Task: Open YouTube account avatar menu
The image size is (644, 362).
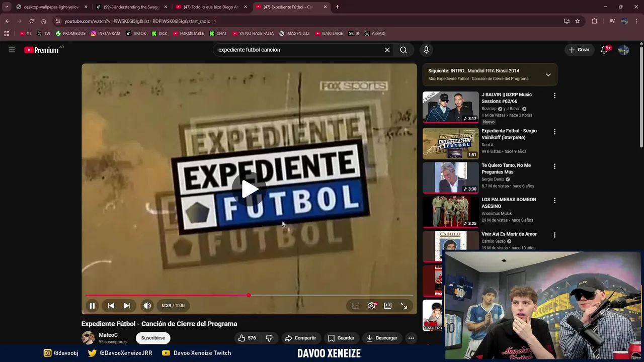Action: (x=623, y=50)
